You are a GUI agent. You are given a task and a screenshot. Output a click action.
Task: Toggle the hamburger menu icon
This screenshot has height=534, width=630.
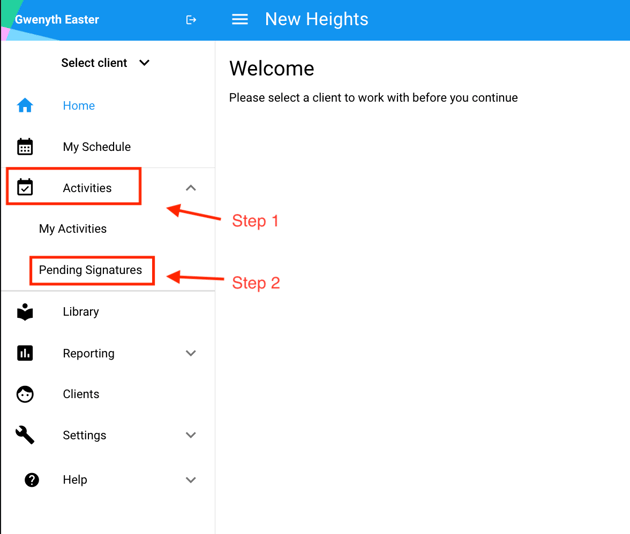(x=240, y=19)
